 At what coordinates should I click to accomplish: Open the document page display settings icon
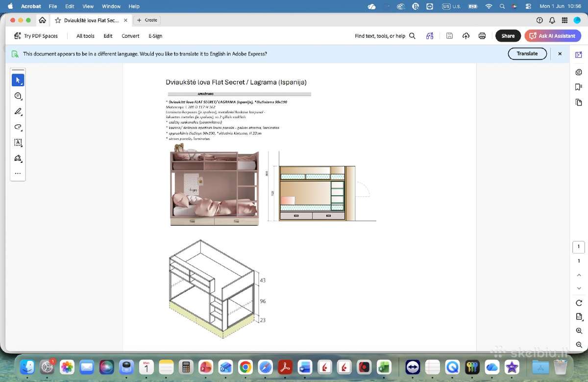(x=579, y=316)
